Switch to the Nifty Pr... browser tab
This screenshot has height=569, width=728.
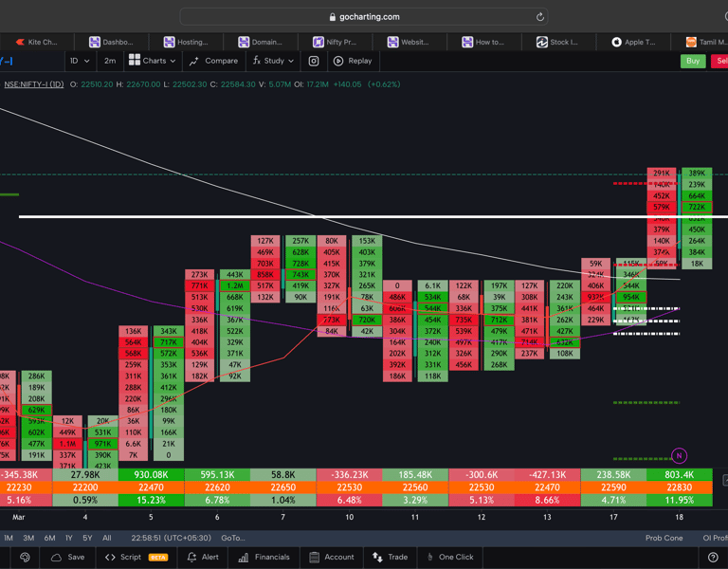click(x=336, y=42)
